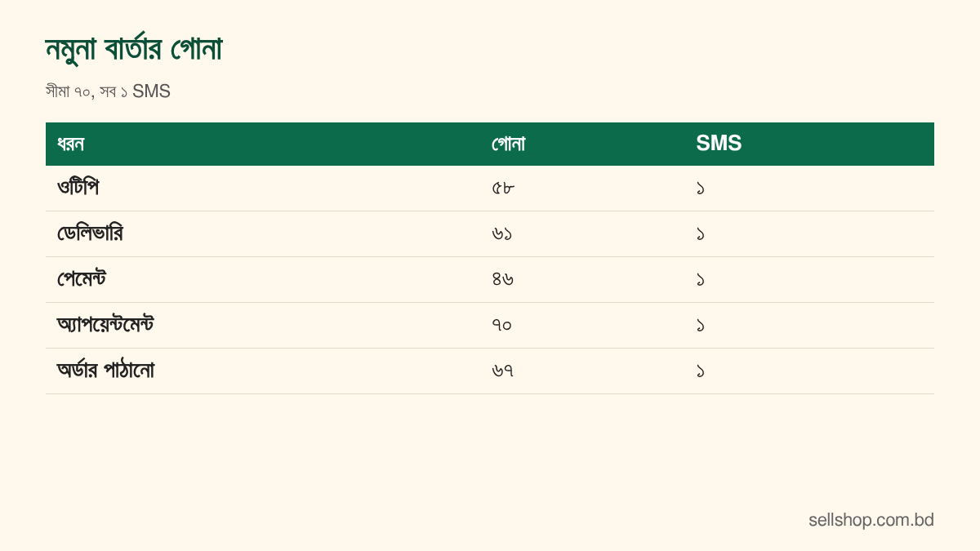Click the count ৭০ in অ্যাপয়েন্টমেন্ট row
Viewport: 980px width, 551px height.
(502, 325)
